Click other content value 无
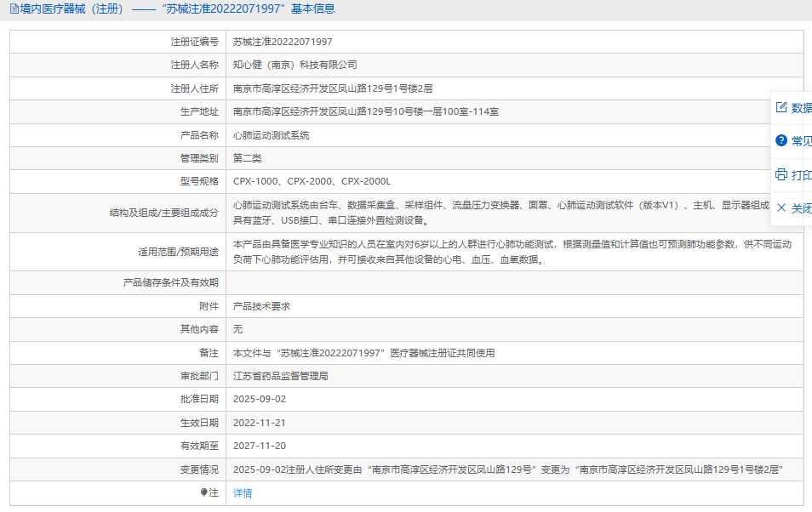This screenshot has width=812, height=512. 237,329
